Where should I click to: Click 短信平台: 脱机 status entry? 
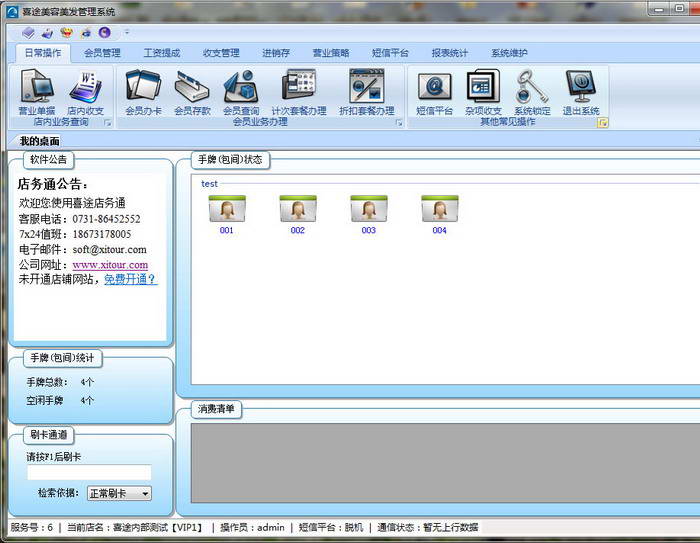point(331,527)
